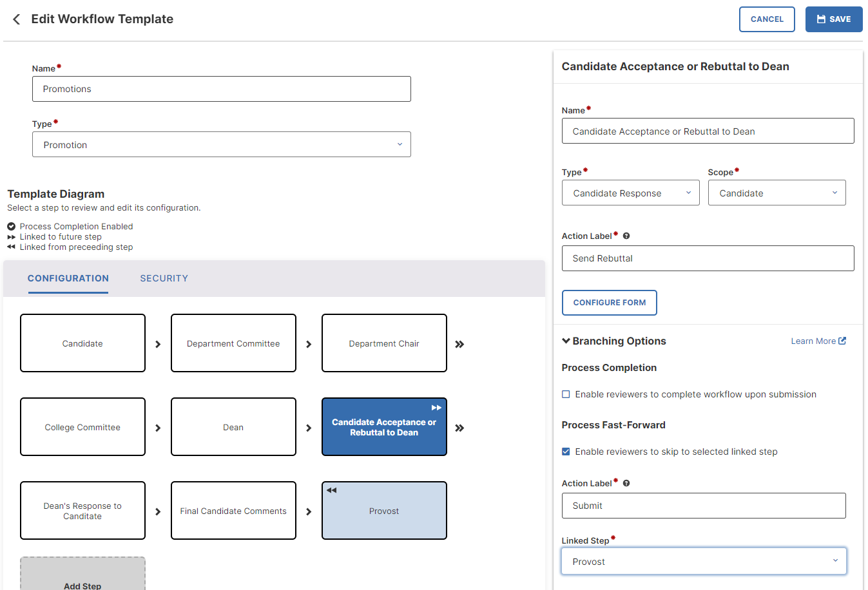Click the Action Label help icon above Send Rebuttal
Screen dimensions: 868x590
coord(626,236)
